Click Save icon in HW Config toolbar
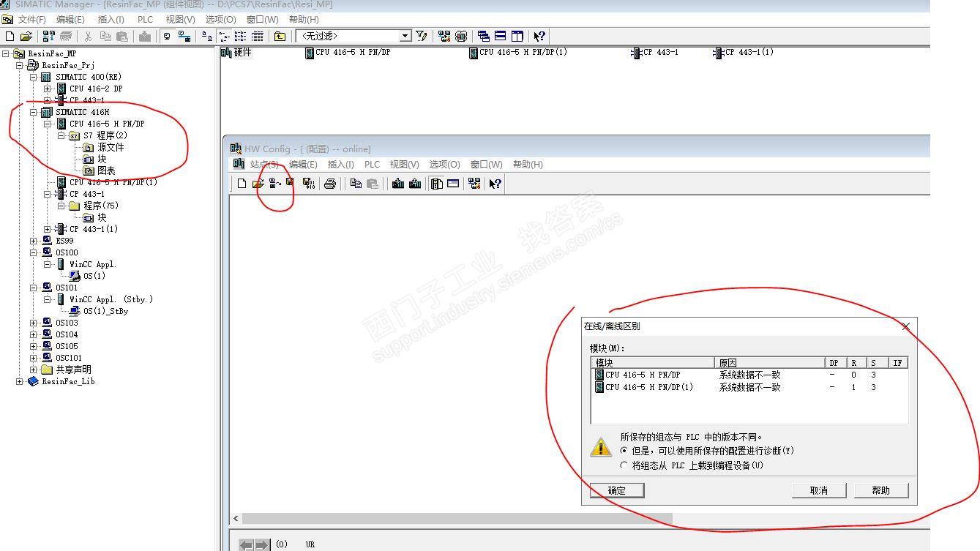The image size is (980, 551). (290, 183)
